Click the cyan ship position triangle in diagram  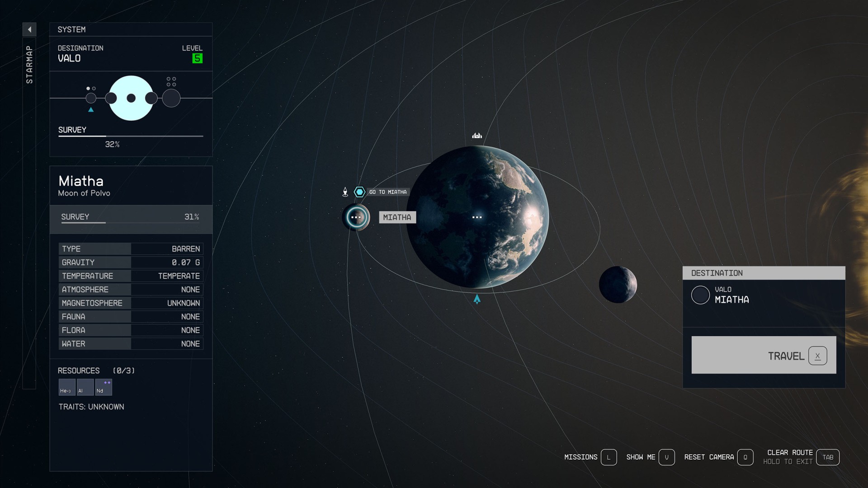pyautogui.click(x=91, y=110)
